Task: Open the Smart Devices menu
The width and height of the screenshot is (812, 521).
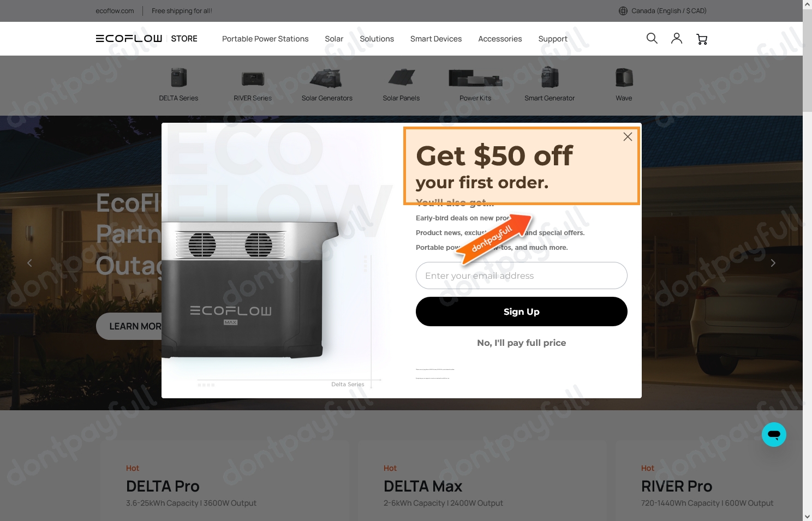Action: point(436,39)
